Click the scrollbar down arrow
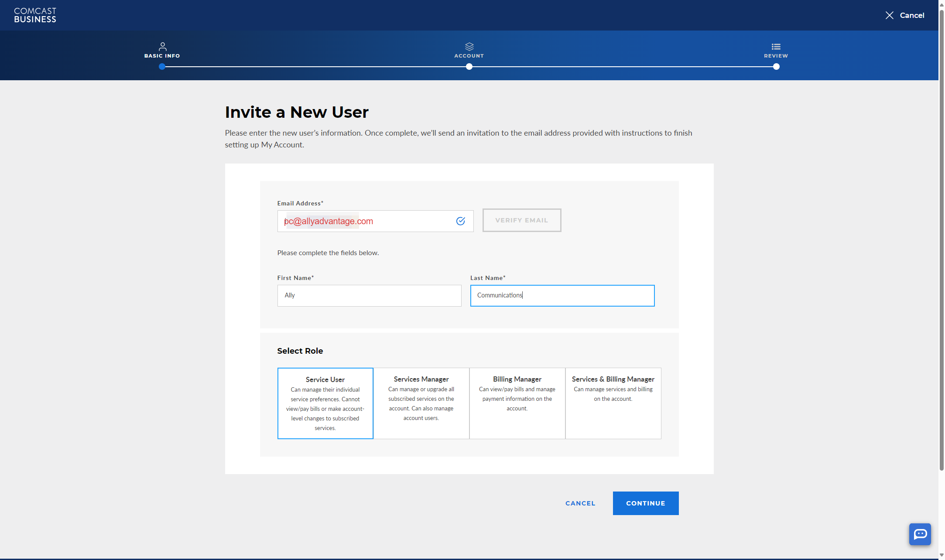This screenshot has width=945, height=560. [x=942, y=555]
